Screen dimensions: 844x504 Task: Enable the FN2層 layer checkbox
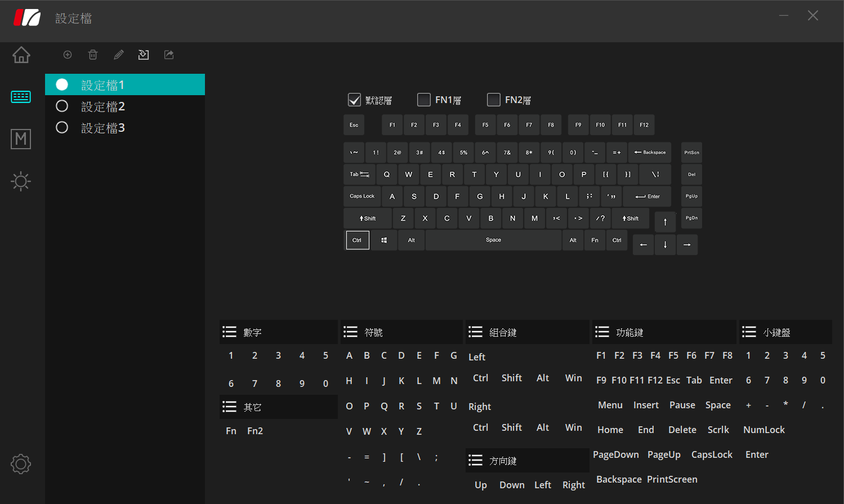point(494,100)
